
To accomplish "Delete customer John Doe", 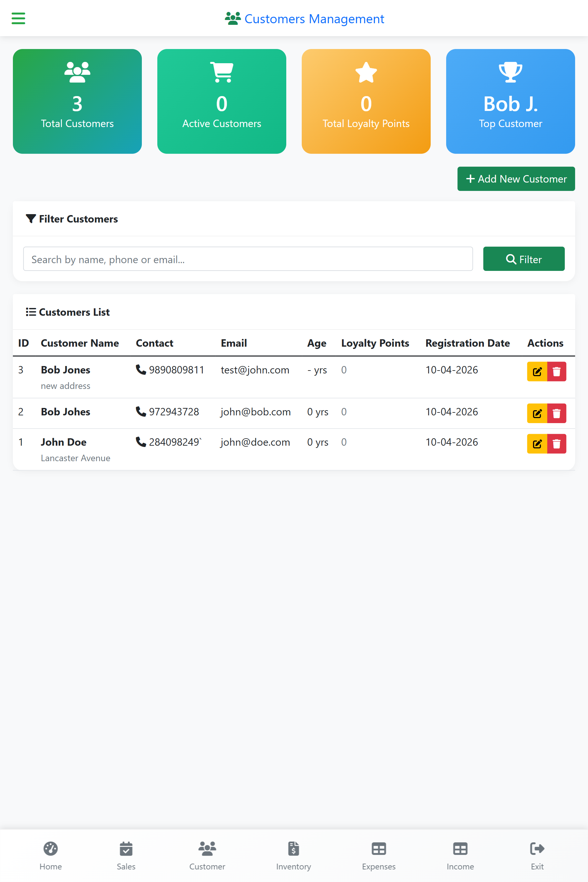I will tap(556, 444).
